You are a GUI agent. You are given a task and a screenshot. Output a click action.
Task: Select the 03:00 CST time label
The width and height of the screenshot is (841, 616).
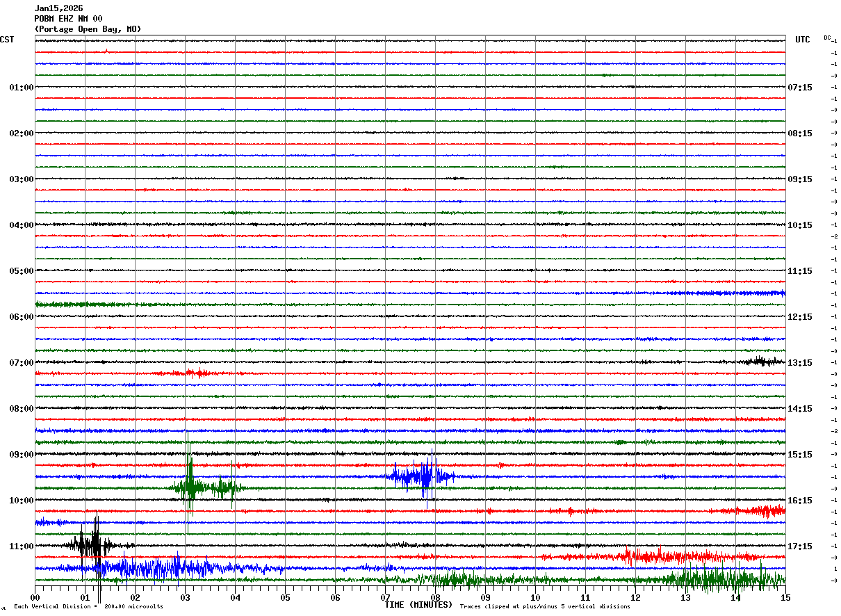tap(21, 179)
